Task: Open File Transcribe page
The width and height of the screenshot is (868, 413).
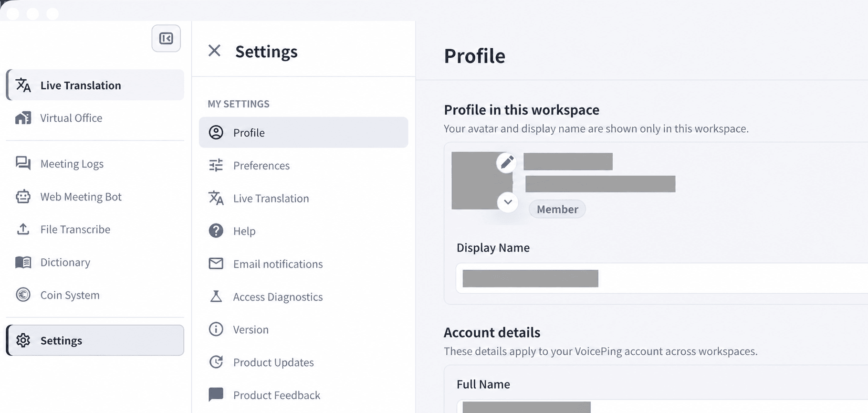Action: (x=95, y=229)
